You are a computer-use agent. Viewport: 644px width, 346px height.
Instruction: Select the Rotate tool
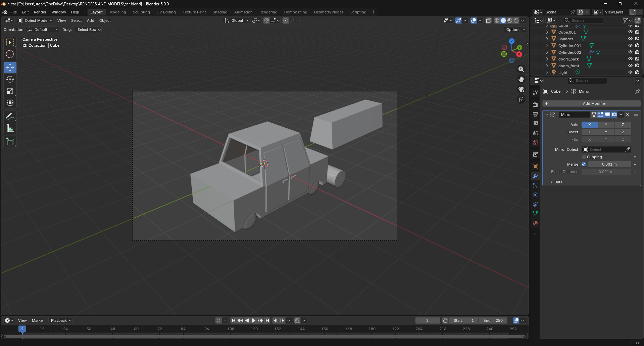[x=10, y=80]
